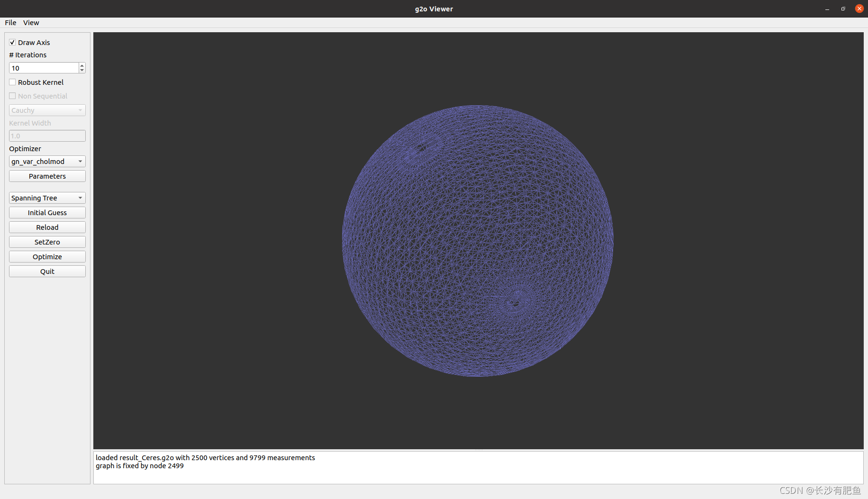Click the Quit button
Screen dimensions: 868x499
pos(47,272)
